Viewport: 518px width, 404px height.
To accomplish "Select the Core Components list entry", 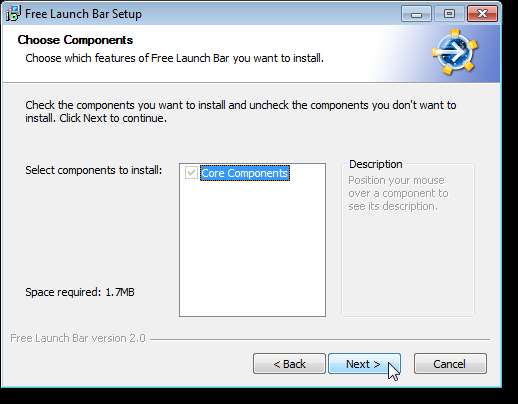I will [x=245, y=173].
